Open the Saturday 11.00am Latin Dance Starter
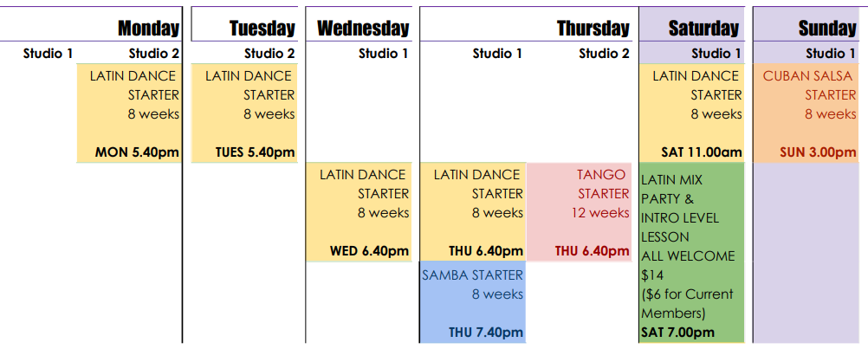Image resolution: width=868 pixels, height=349 pixels. click(692, 113)
